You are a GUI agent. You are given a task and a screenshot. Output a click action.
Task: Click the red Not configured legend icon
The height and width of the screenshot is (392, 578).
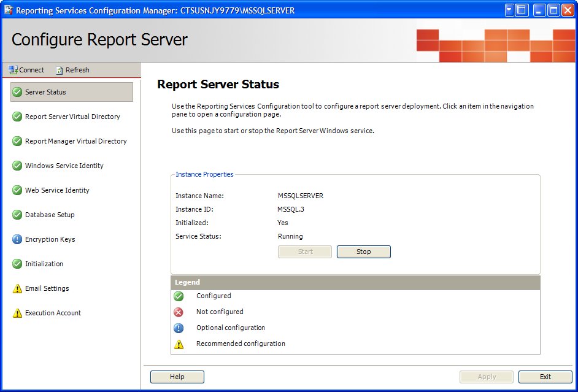pyautogui.click(x=179, y=312)
